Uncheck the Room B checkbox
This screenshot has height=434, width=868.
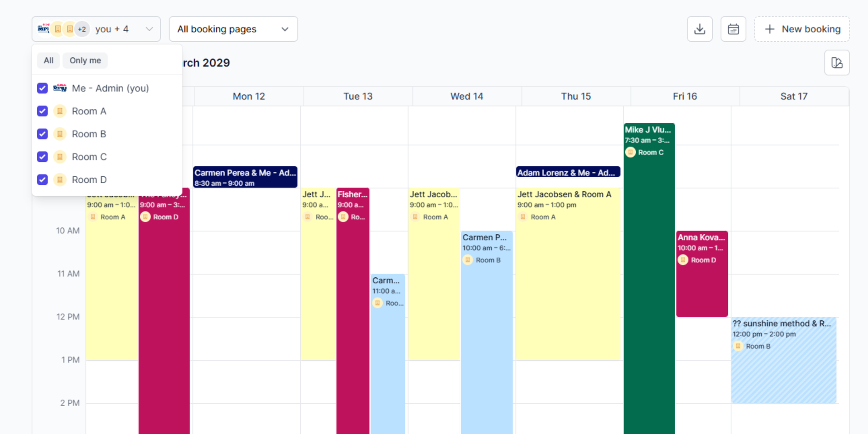tap(42, 134)
